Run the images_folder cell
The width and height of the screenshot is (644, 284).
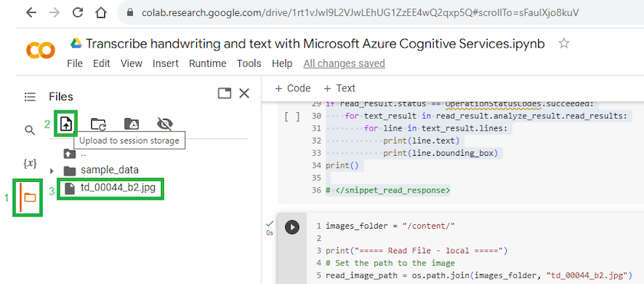[292, 227]
